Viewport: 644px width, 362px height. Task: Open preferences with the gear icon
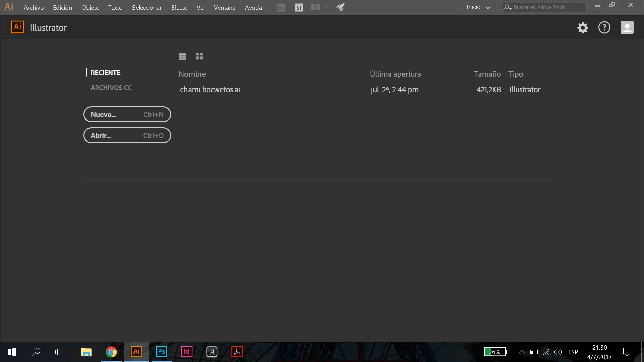(583, 27)
